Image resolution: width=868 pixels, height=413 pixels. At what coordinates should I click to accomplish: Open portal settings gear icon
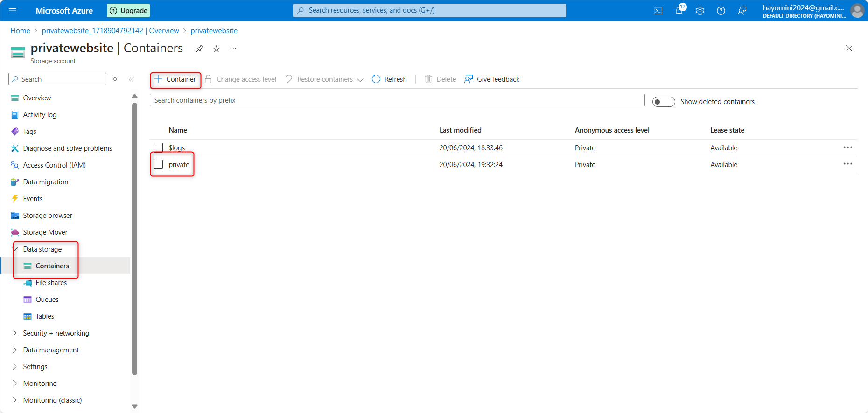pos(700,11)
